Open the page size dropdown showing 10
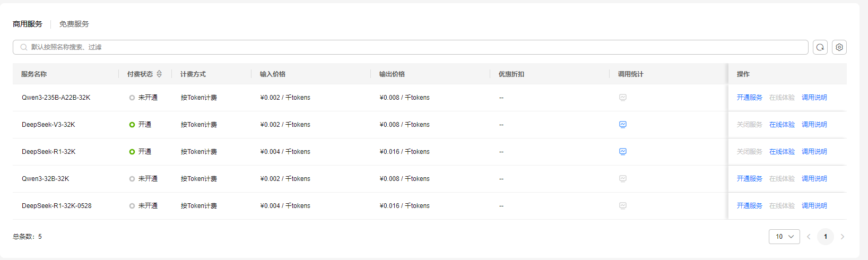Image resolution: width=868 pixels, height=260 pixels. coord(784,237)
